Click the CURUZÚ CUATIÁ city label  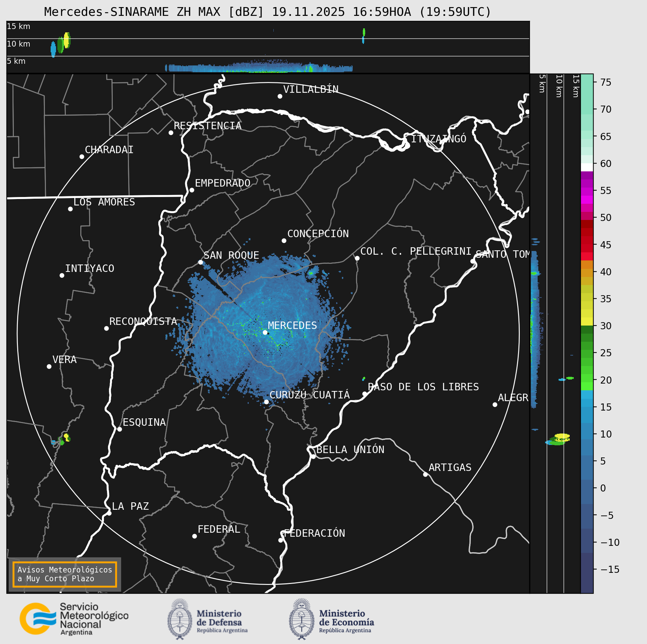[309, 395]
